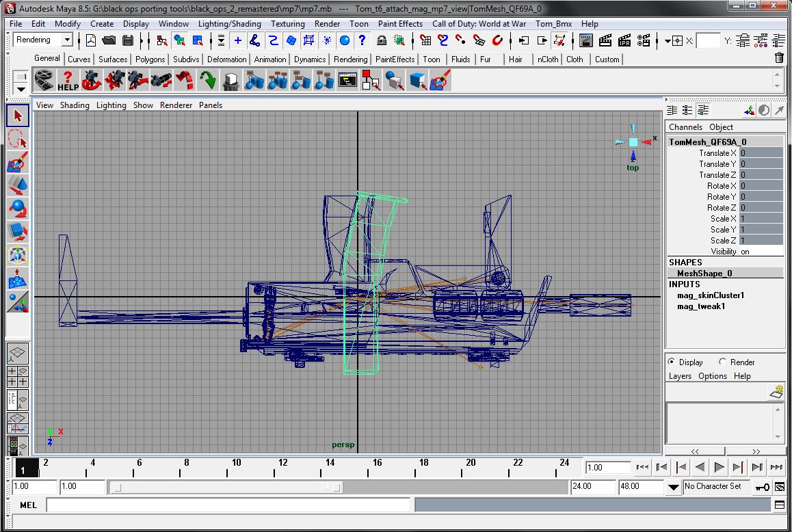Select the Render layer radio button
This screenshot has height=532, width=792.
pos(722,362)
